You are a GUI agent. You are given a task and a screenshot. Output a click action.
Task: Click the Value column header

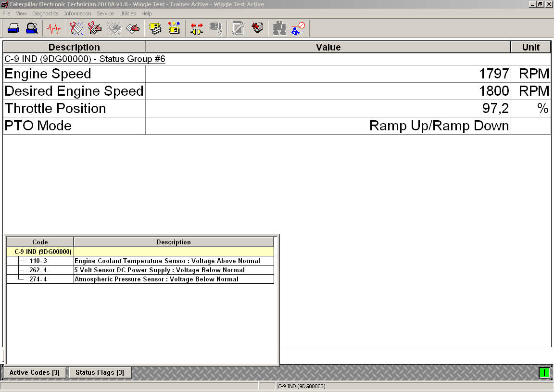click(328, 47)
